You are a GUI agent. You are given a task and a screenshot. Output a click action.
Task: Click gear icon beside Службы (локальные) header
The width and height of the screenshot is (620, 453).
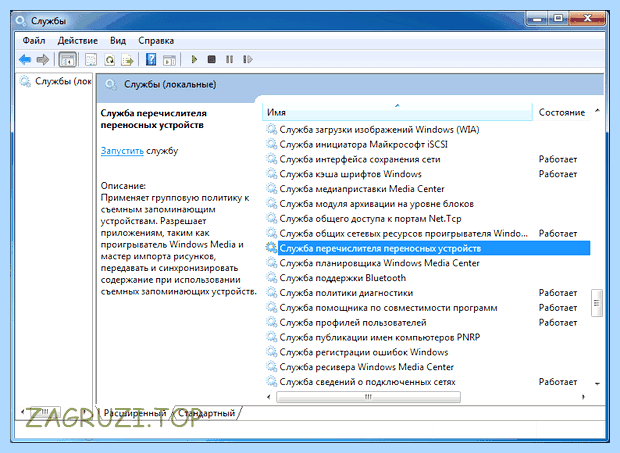coord(111,85)
